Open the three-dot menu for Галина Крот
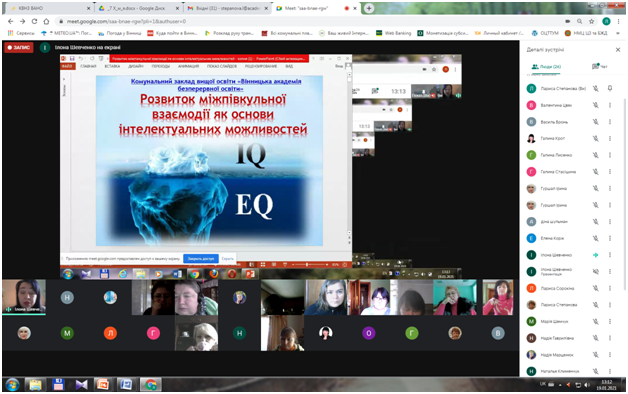This screenshot has width=628, height=394. point(610,139)
